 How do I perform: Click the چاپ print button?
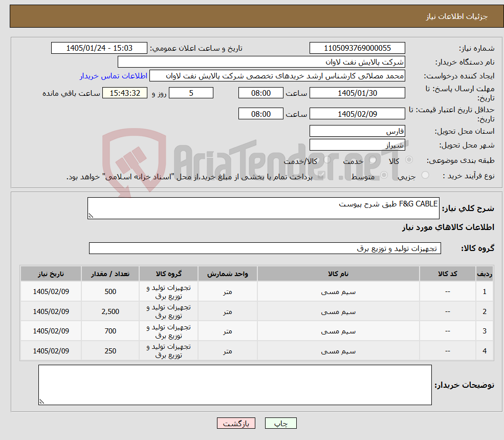click(280, 423)
